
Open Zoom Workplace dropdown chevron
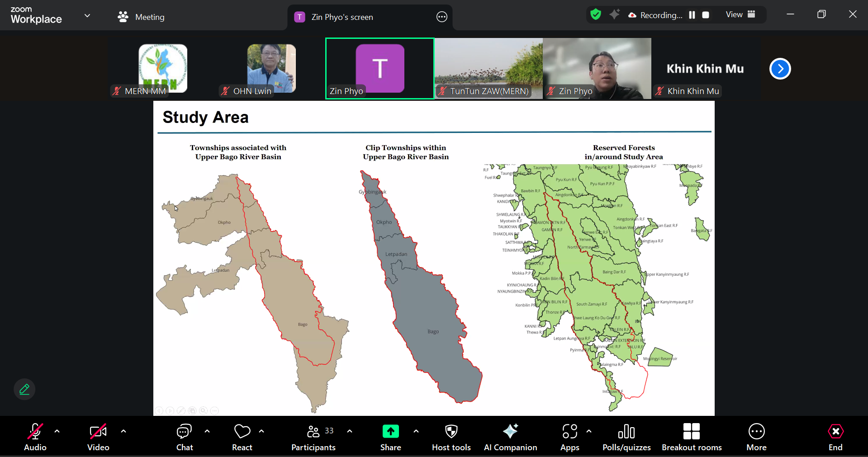(87, 16)
